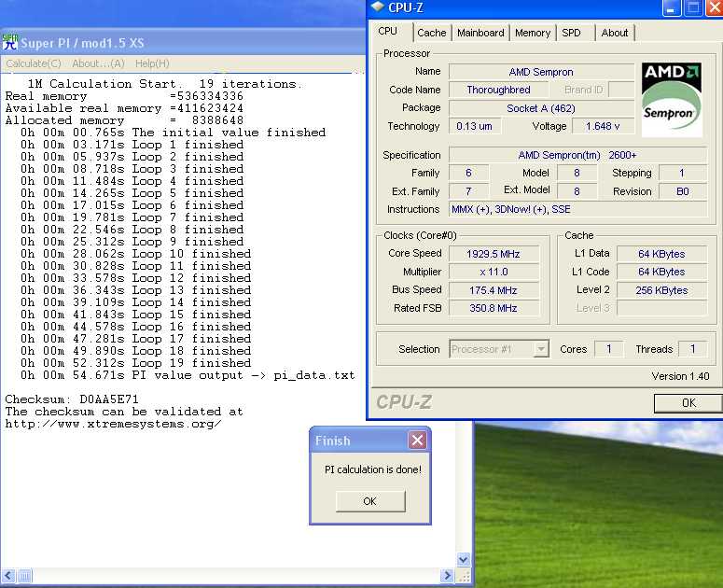
Task: Click the Rated FSB value 350.8 MHz
Action: (x=494, y=308)
